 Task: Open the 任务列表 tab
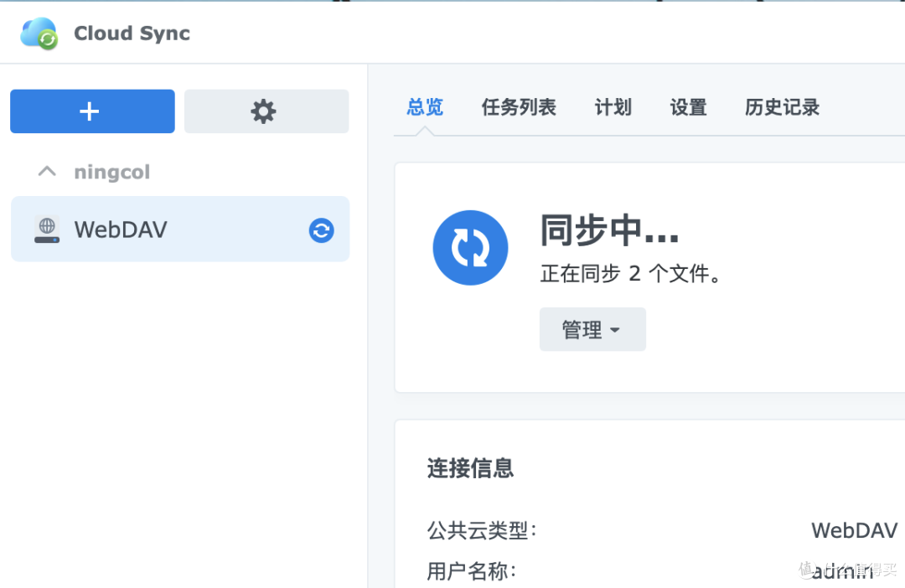pyautogui.click(x=519, y=107)
